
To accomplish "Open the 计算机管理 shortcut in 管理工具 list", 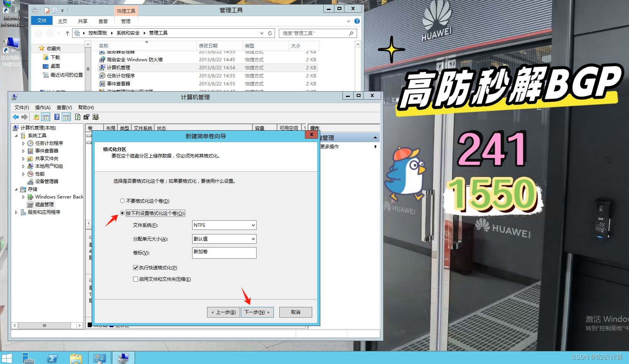I will 119,67.
